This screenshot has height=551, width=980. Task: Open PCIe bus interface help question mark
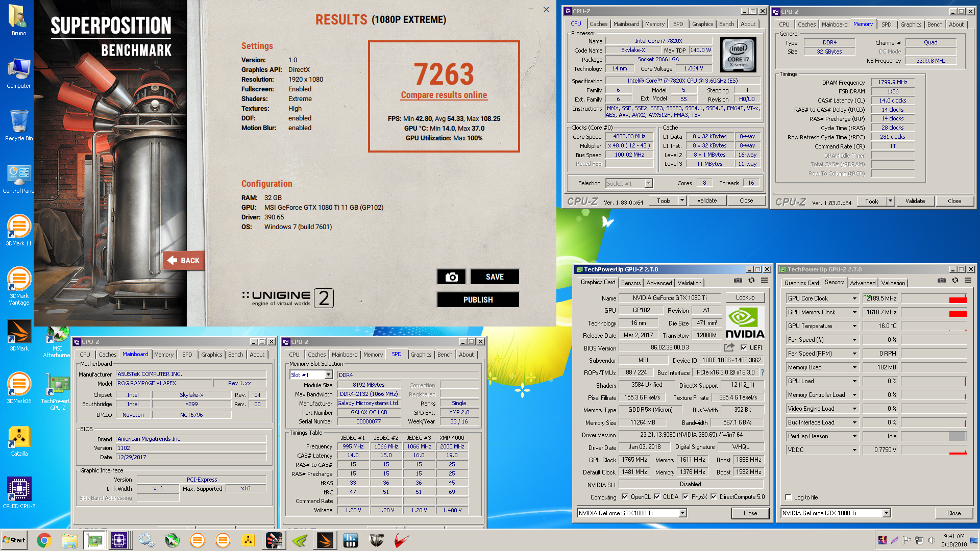(x=763, y=372)
